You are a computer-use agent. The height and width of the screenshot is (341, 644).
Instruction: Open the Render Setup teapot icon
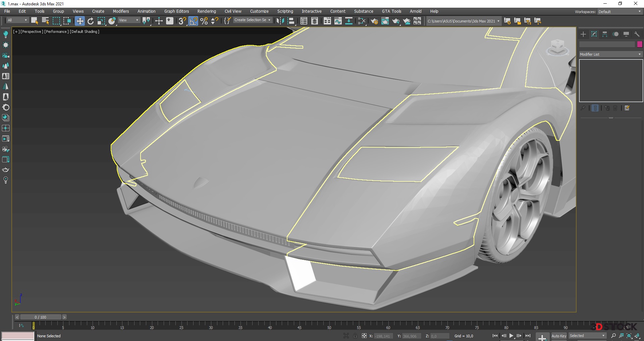tap(374, 21)
